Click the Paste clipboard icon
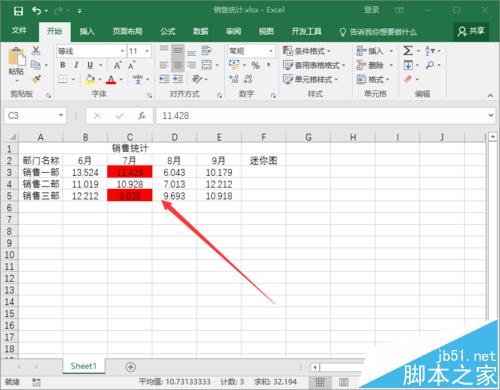The width and height of the screenshot is (500, 390). [x=17, y=57]
